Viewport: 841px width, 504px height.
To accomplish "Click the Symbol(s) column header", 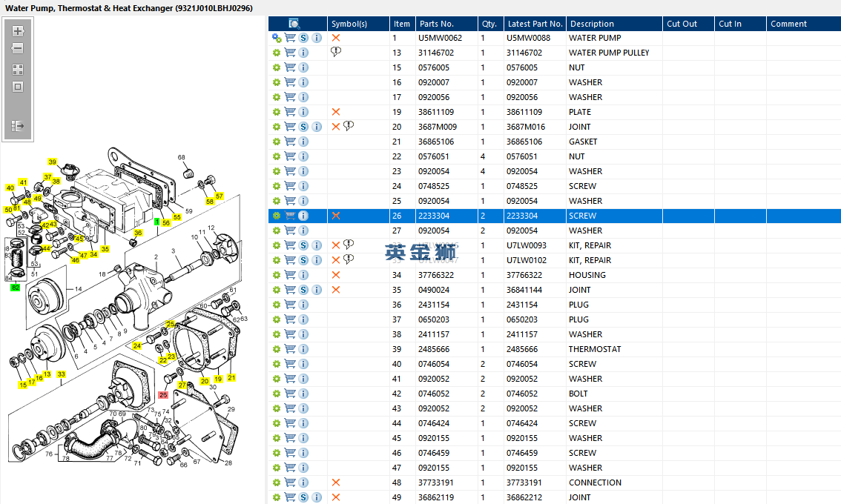I will coord(349,24).
